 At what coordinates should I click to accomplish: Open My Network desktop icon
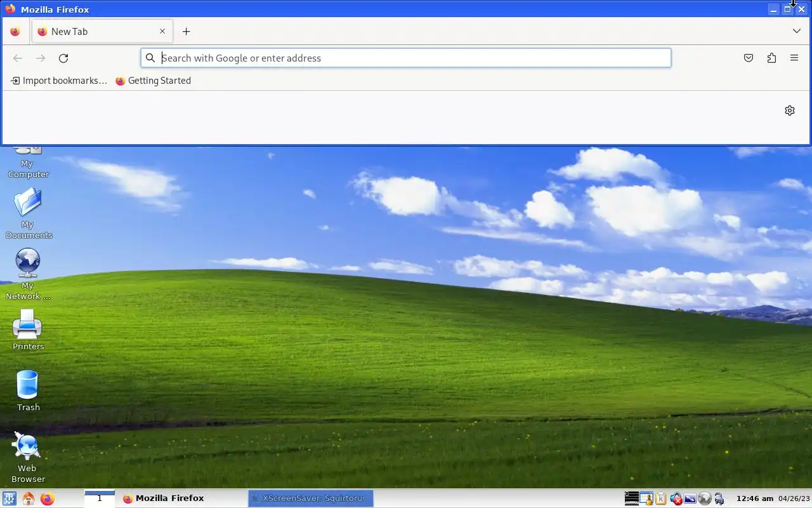28,274
